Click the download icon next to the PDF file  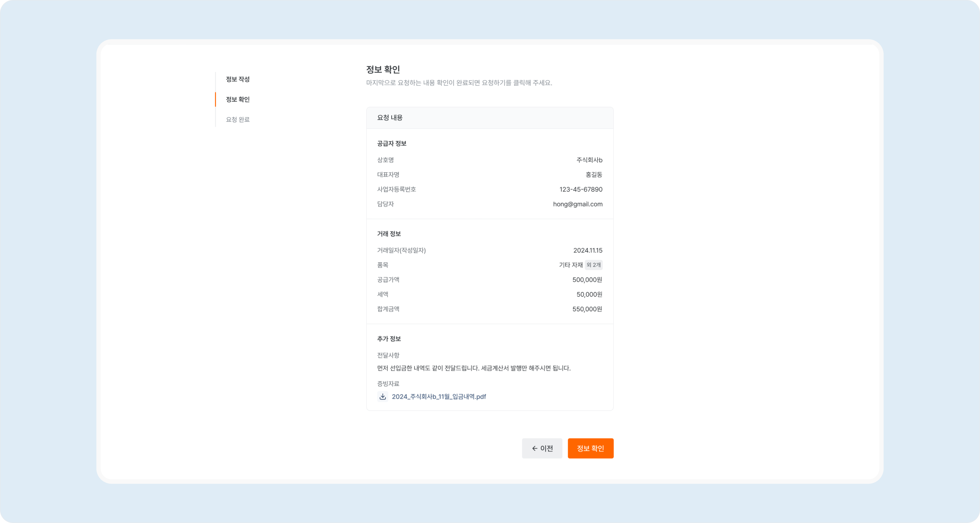pyautogui.click(x=383, y=396)
